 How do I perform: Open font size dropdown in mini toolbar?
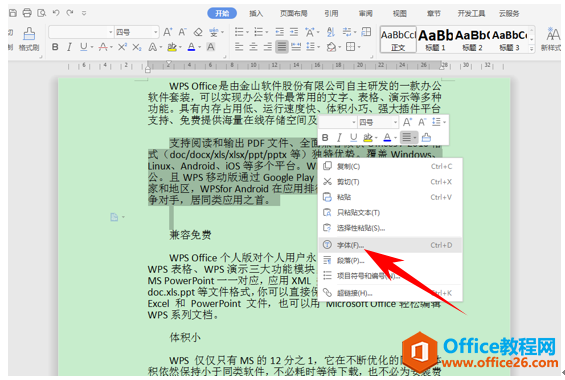tap(395, 122)
